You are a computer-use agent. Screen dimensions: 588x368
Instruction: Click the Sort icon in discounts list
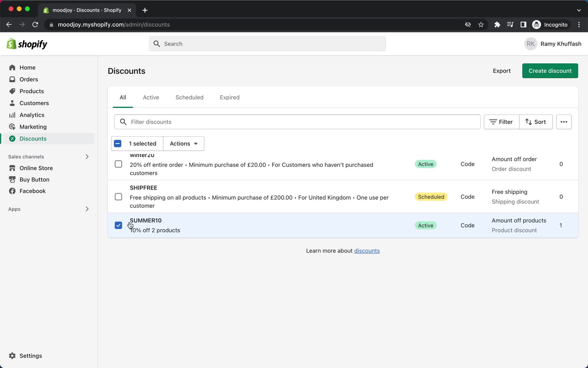pyautogui.click(x=536, y=122)
